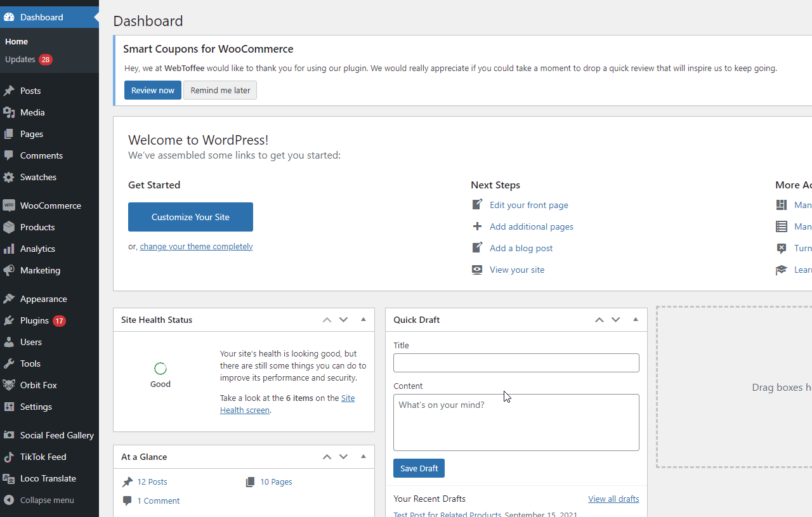Click the View all drafts link
812x517 pixels.
click(x=613, y=499)
